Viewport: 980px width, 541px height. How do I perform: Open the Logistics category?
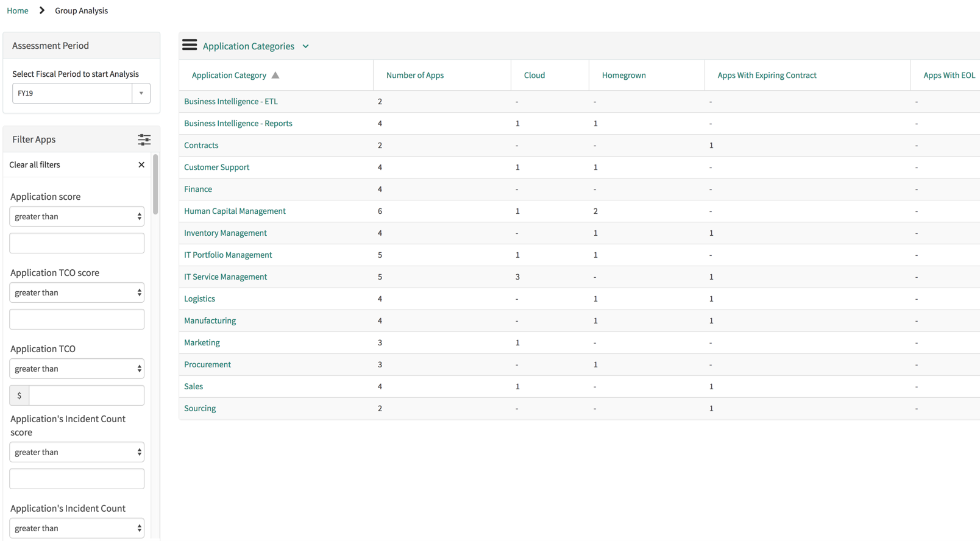pos(199,299)
